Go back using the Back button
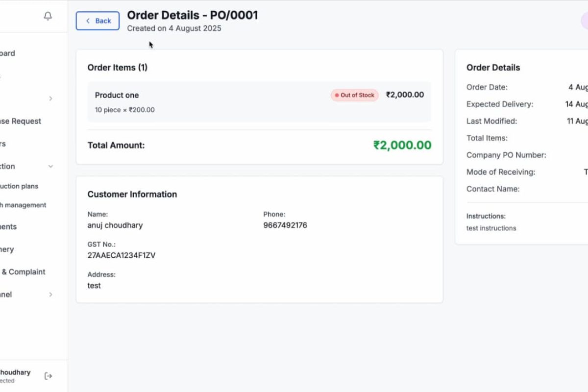 point(98,21)
